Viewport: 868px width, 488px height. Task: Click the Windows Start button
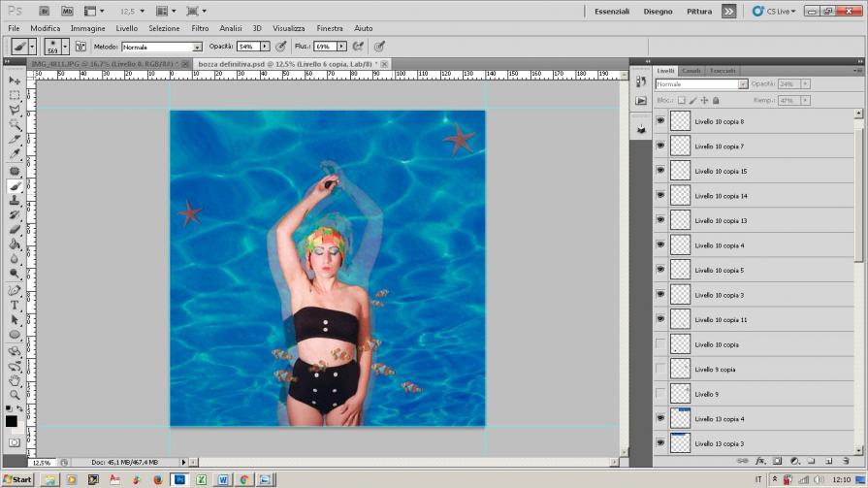[x=16, y=479]
